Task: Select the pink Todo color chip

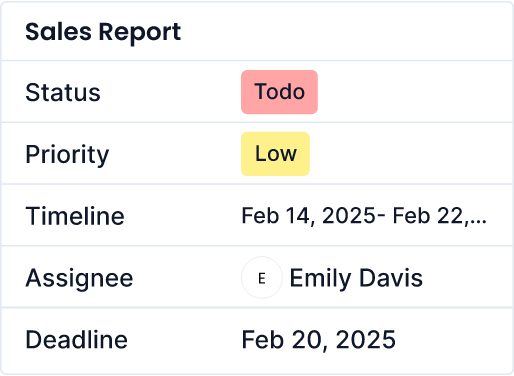Action: point(279,92)
